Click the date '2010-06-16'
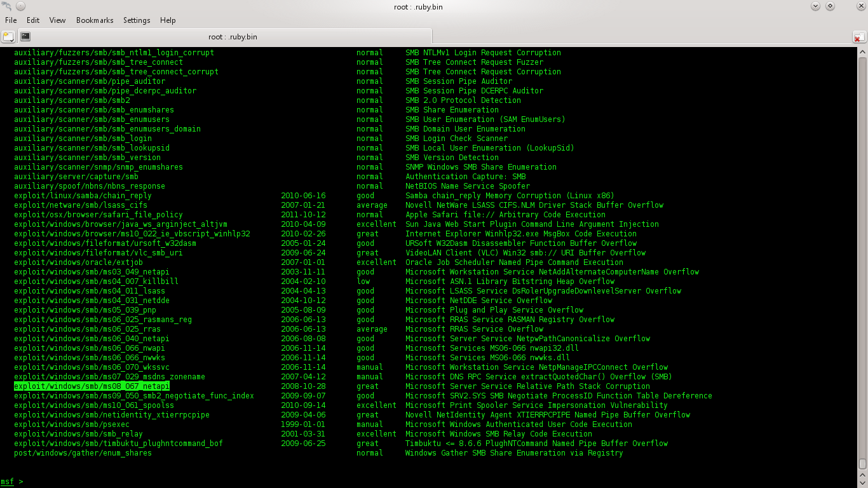 303,196
